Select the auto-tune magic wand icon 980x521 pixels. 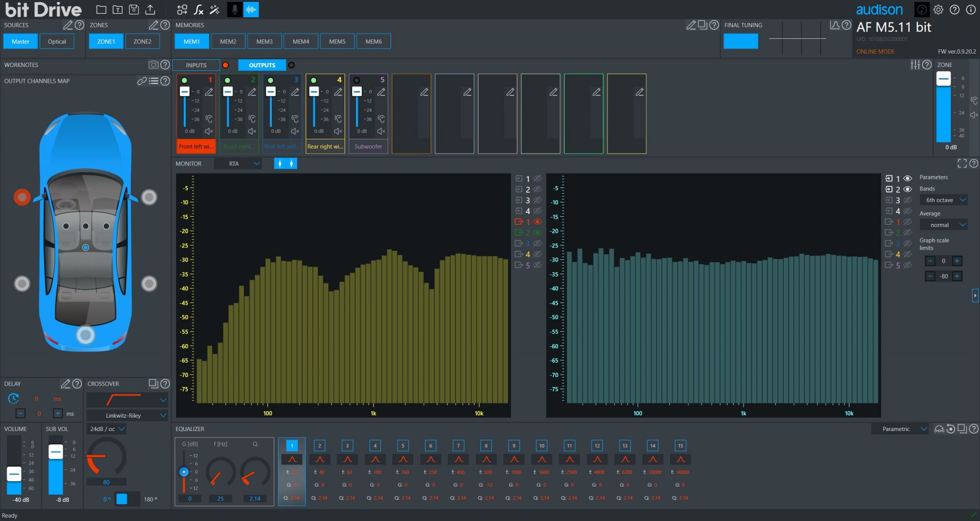pyautogui.click(x=214, y=9)
